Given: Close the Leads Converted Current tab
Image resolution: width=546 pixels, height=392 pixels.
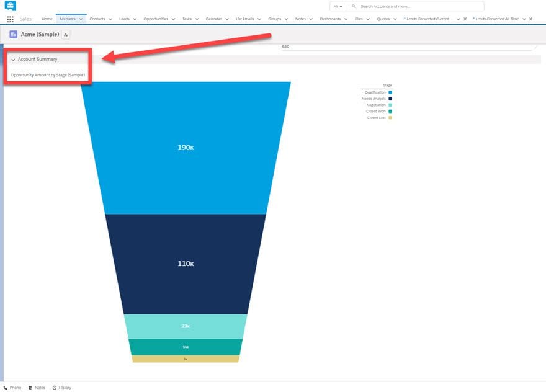Looking at the screenshot, I should (x=465, y=19).
